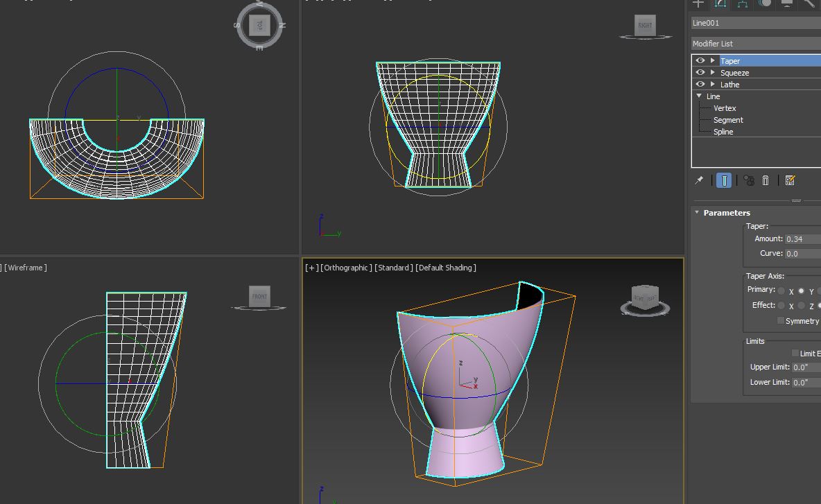The width and height of the screenshot is (821, 504).
Task: Hide the Squeeze modifier via its eye toggle
Action: (x=700, y=72)
